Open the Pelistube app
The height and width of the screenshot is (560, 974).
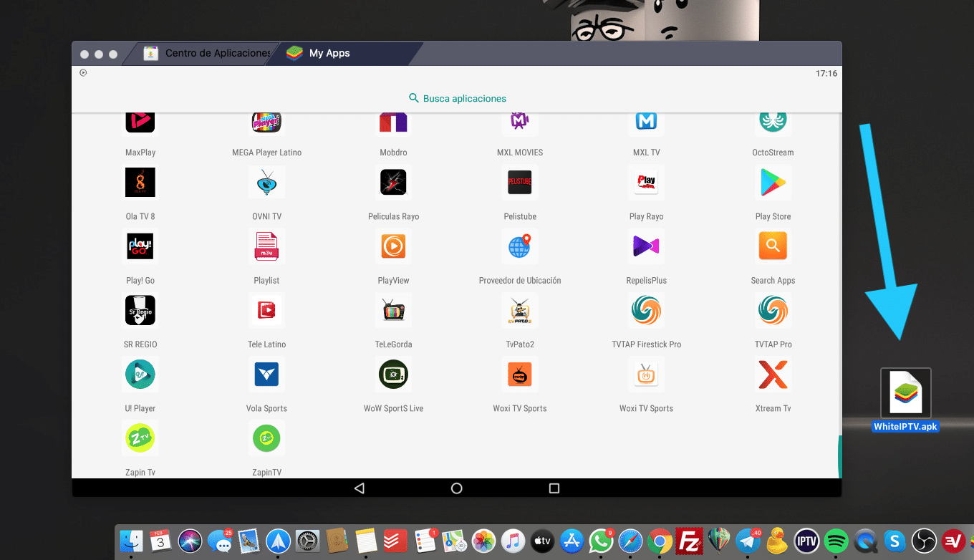pos(520,183)
